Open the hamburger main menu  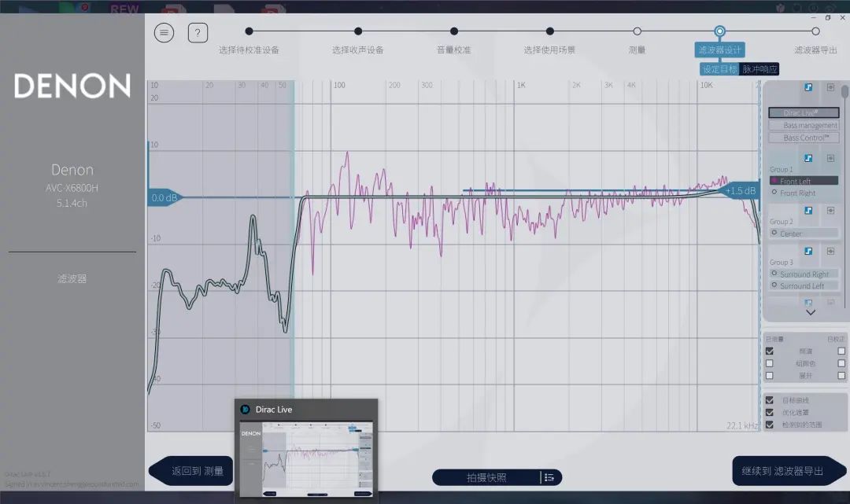pyautogui.click(x=164, y=33)
